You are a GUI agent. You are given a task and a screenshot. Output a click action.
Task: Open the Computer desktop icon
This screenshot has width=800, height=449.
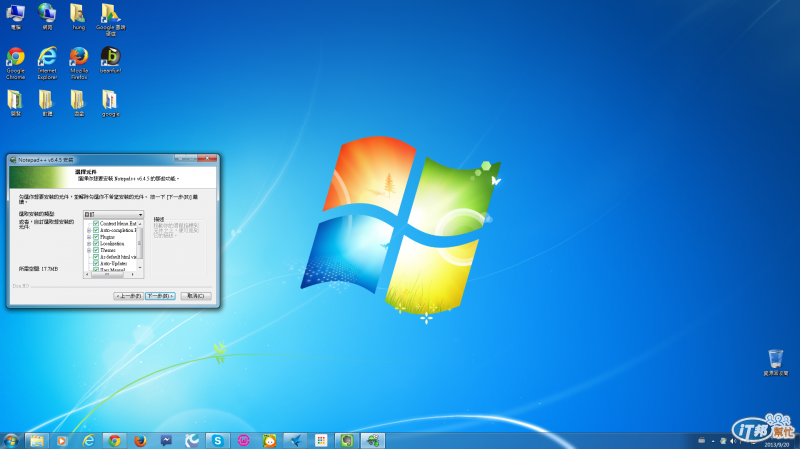point(15,16)
